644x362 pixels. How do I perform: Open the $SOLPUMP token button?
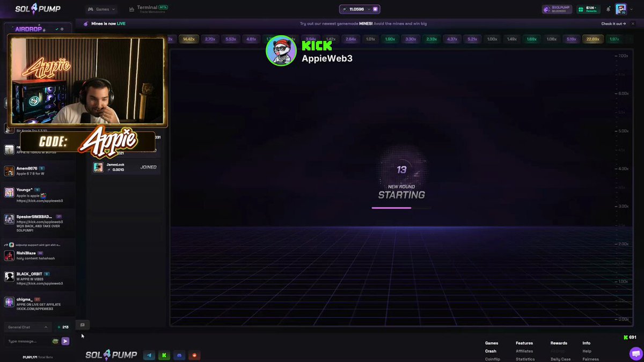pyautogui.click(x=558, y=9)
